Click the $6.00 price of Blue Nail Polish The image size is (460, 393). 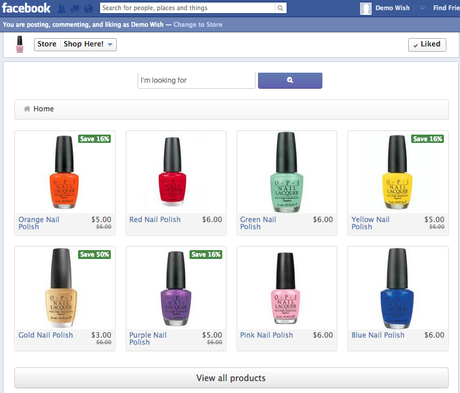click(434, 335)
